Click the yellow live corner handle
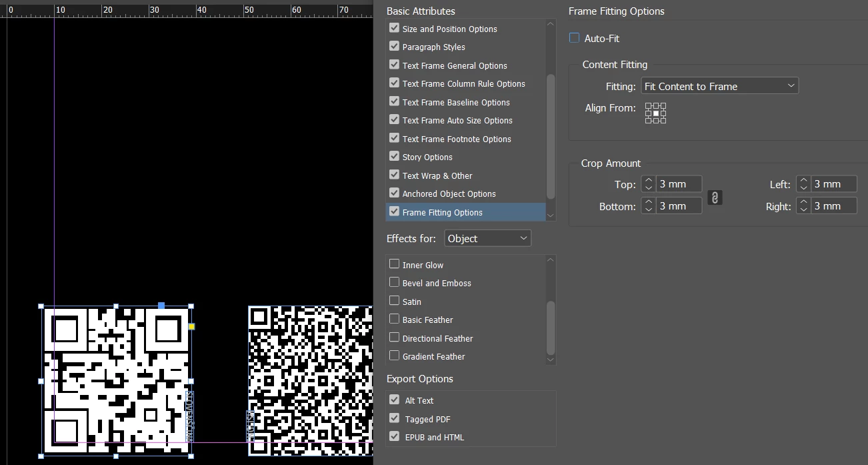Image resolution: width=868 pixels, height=465 pixels. [191, 326]
